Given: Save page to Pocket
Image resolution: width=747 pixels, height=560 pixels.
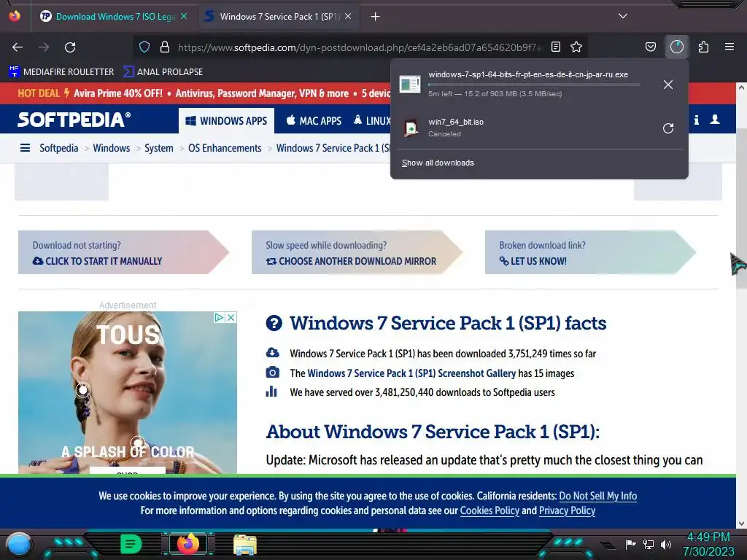Looking at the screenshot, I should coord(650,47).
